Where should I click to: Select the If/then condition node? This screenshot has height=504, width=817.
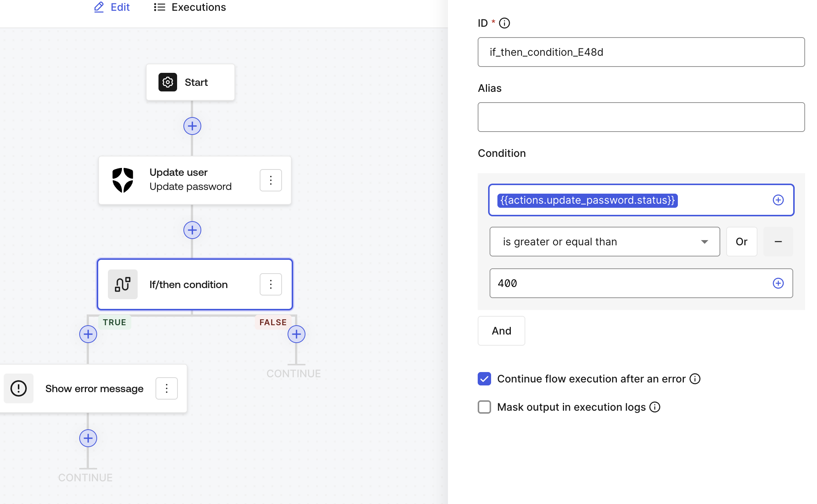coord(195,284)
